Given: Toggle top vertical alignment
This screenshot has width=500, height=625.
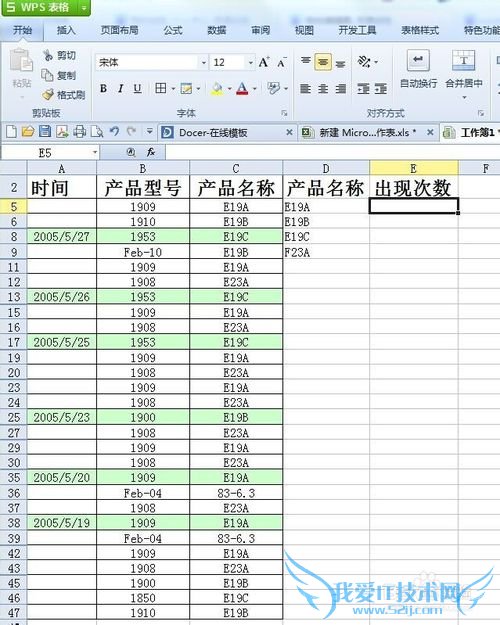Looking at the screenshot, I should (x=306, y=61).
